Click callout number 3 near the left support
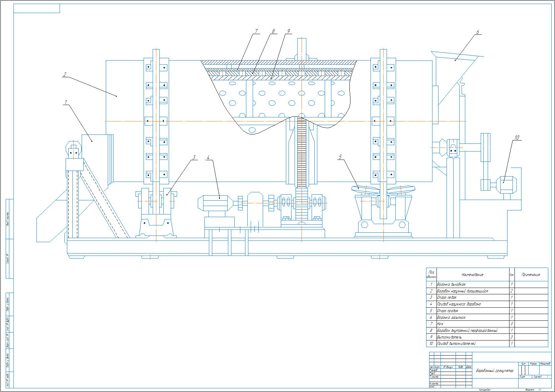Viewport: 555px width, 392px height. tap(193, 157)
